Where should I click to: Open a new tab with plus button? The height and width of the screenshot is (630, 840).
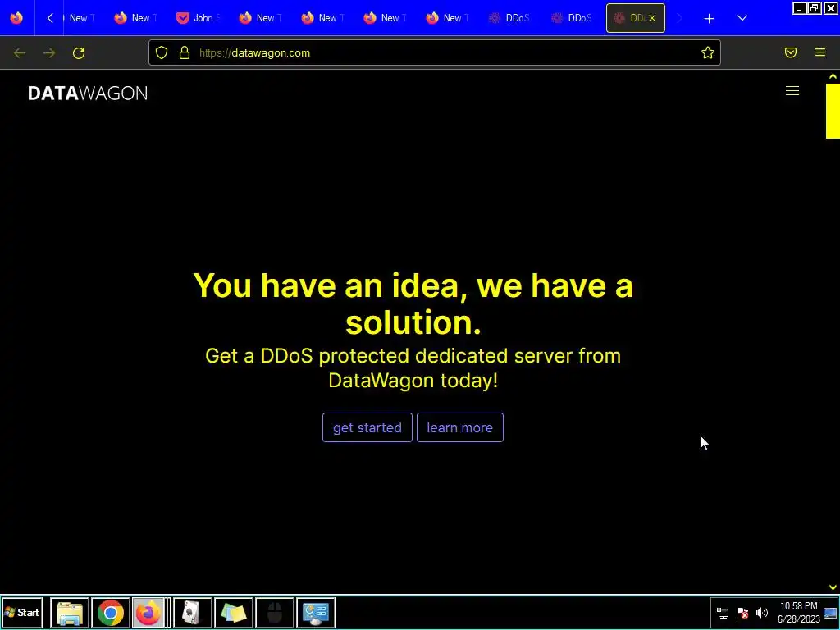pos(709,18)
